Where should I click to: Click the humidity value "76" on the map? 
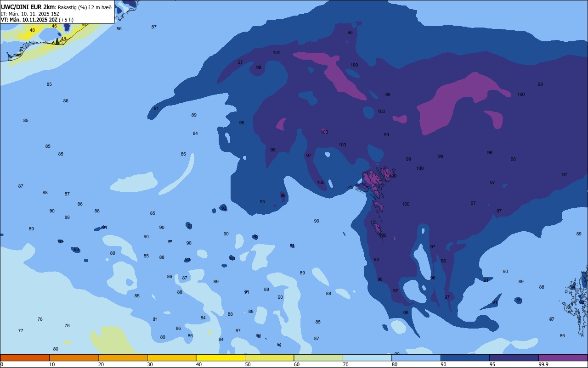[67, 325]
